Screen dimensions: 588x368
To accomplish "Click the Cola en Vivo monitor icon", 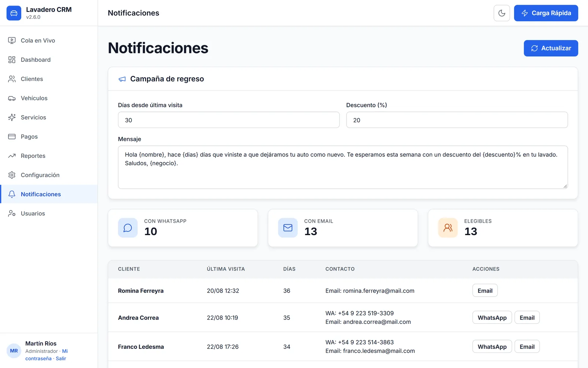I will coord(12,40).
